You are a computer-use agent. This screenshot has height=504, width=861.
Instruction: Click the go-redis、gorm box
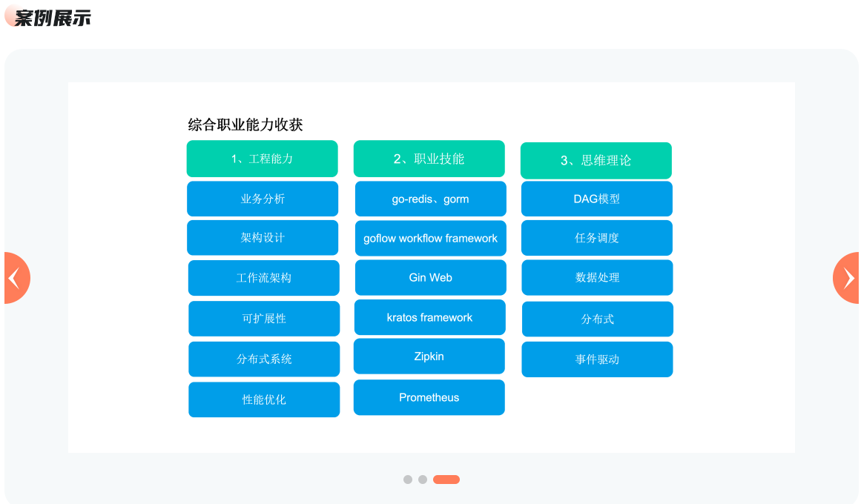[430, 199]
